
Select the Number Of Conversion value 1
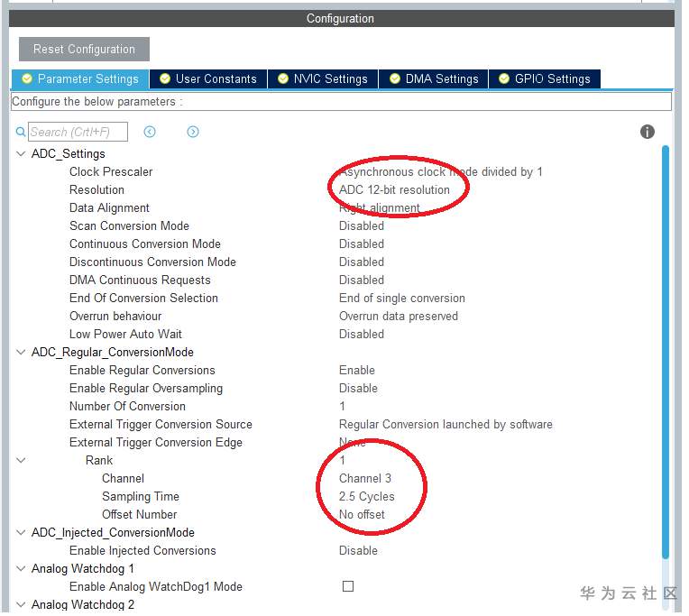point(343,406)
